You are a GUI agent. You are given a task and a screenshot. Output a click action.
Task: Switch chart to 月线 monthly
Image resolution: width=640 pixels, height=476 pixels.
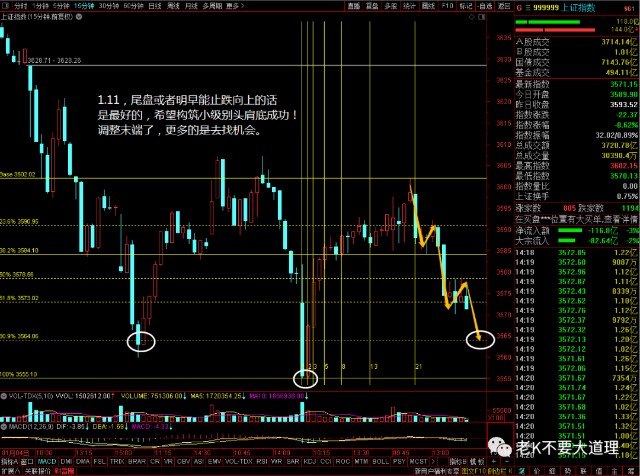191,6
